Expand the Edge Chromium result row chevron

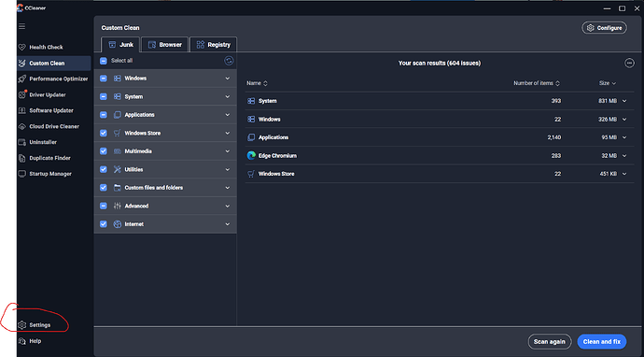624,155
